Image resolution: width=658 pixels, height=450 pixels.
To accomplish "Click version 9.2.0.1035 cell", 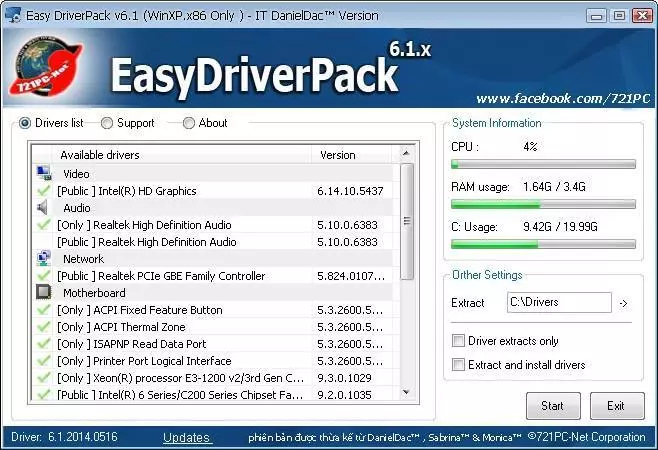I will point(345,395).
